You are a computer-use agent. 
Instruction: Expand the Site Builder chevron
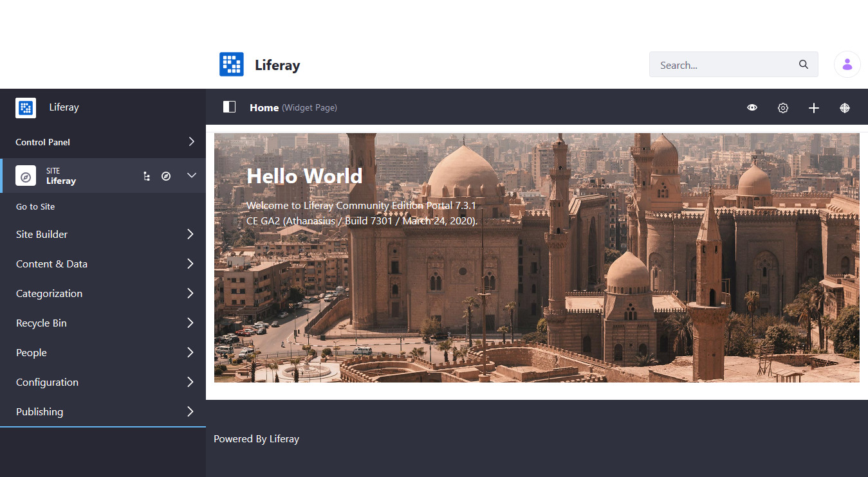point(190,234)
